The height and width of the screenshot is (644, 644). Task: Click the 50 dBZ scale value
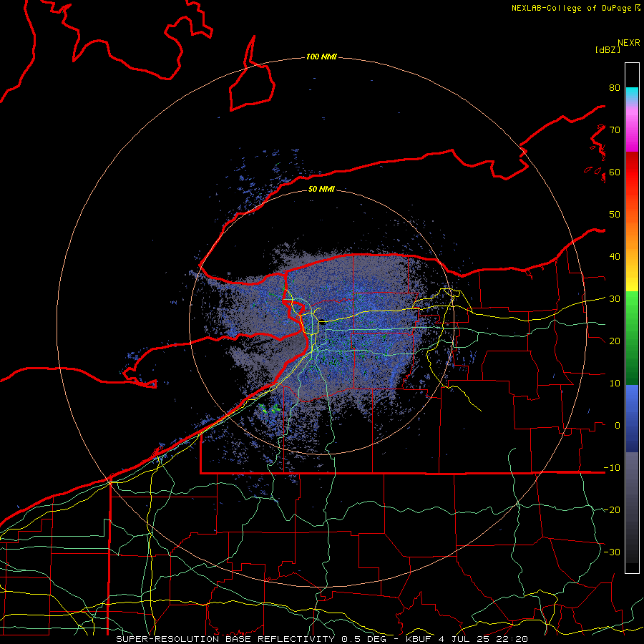click(615, 215)
